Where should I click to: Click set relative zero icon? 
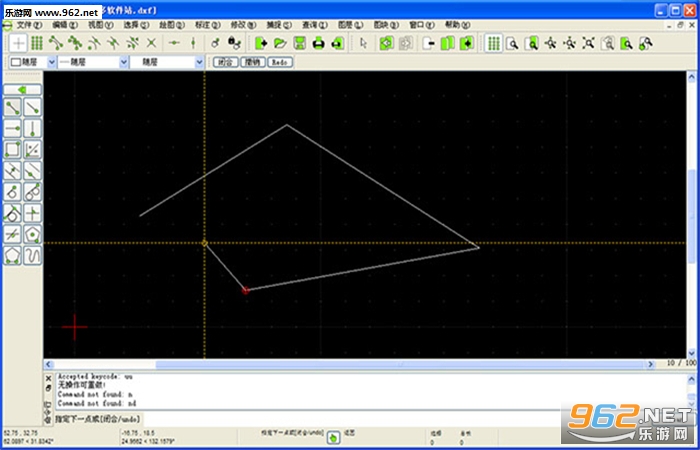point(215,43)
